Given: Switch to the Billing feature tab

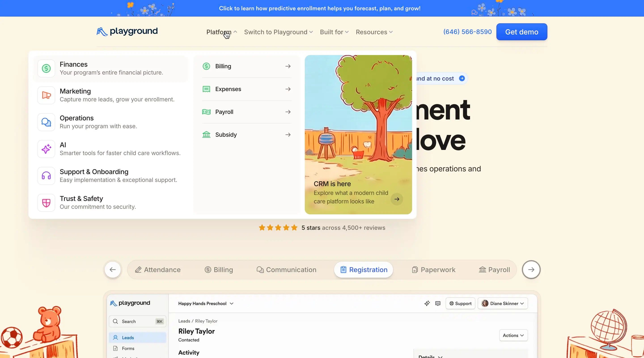Looking at the screenshot, I should pos(219,270).
